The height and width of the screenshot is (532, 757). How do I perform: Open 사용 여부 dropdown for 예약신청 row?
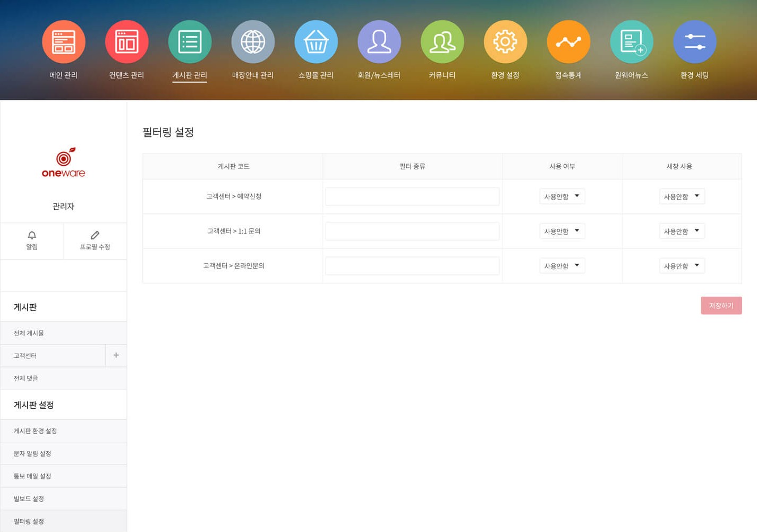pyautogui.click(x=562, y=196)
